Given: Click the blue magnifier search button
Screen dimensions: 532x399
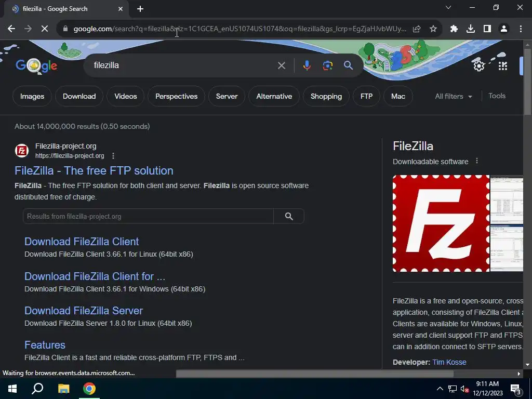Looking at the screenshot, I should pyautogui.click(x=349, y=65).
